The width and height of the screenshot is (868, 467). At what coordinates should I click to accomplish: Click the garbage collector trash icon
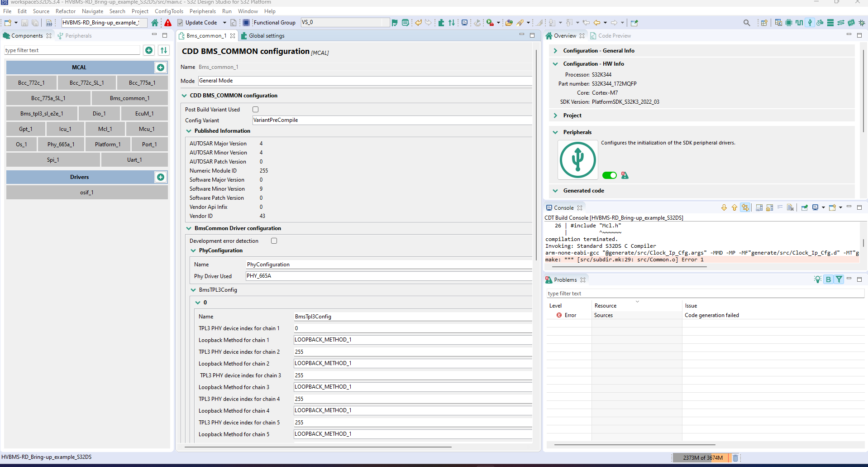click(735, 458)
